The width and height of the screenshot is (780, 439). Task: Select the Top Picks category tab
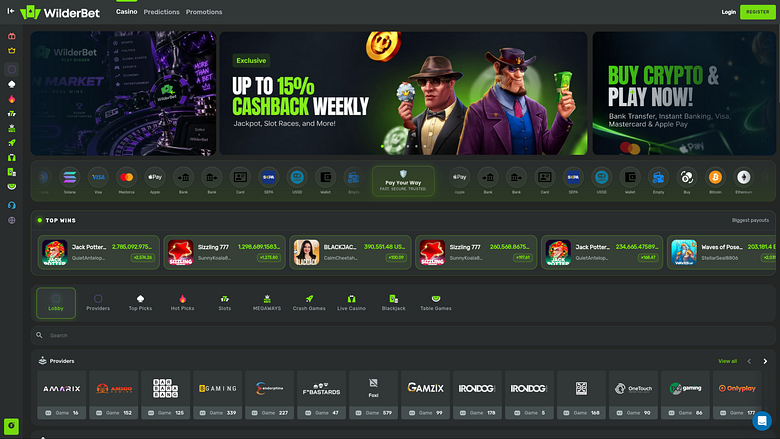click(x=140, y=303)
